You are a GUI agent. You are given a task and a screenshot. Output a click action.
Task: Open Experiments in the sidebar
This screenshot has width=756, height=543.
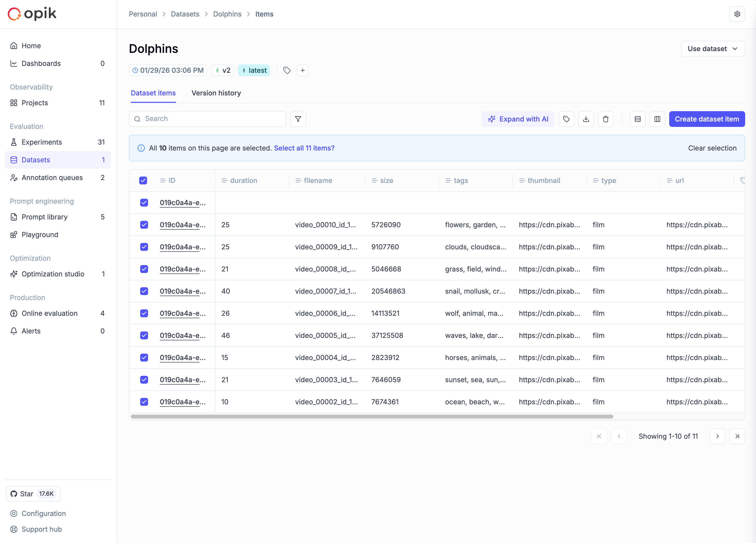click(42, 142)
